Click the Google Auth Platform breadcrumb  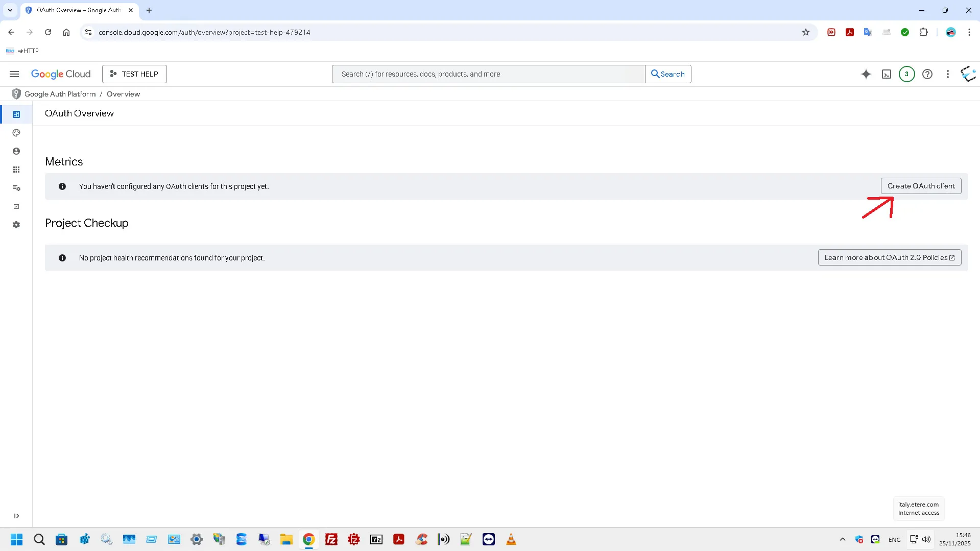[x=60, y=94]
